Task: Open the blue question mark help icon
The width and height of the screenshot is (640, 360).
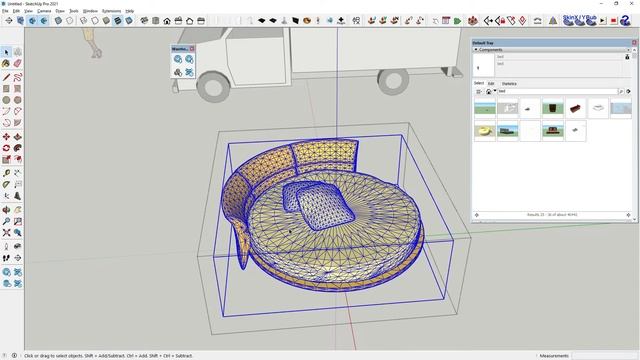Action: tap(625, 20)
